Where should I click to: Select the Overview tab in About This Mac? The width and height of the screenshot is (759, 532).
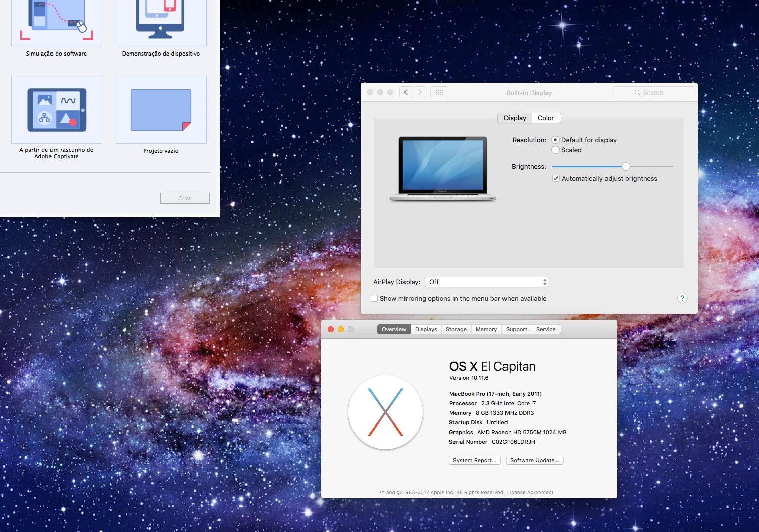tap(394, 329)
